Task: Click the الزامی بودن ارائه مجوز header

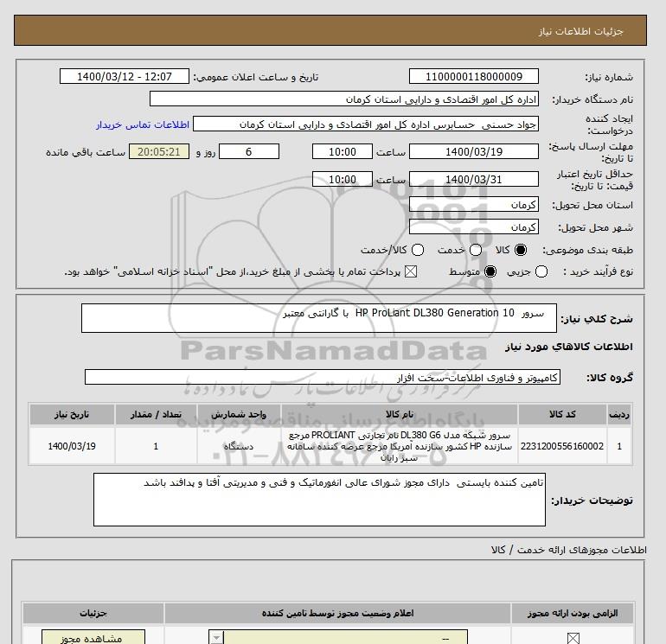Action: pos(573,613)
